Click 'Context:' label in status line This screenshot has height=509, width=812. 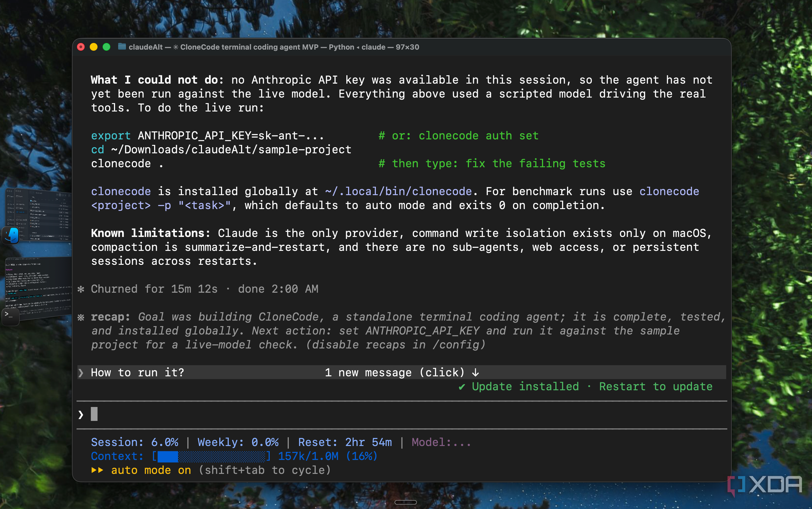[117, 457]
